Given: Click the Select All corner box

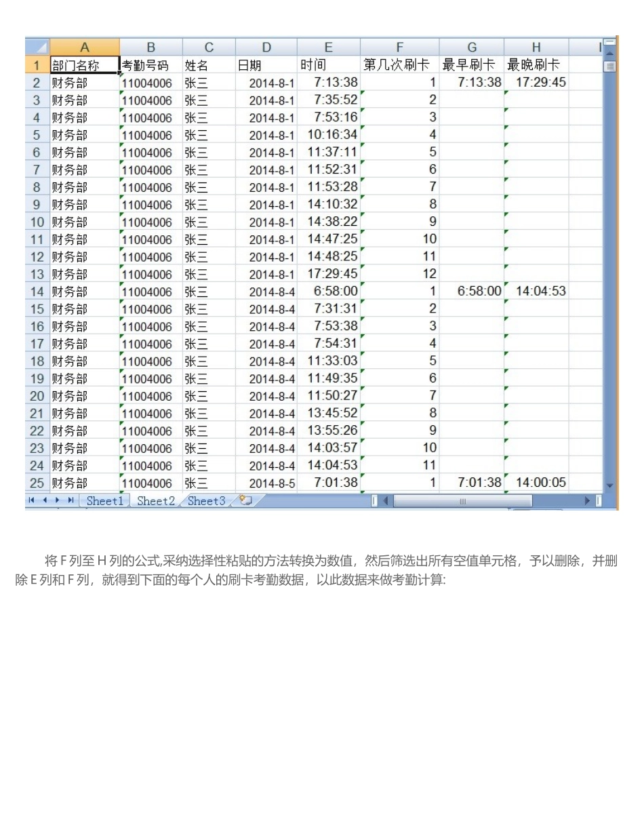Looking at the screenshot, I should tap(38, 47).
